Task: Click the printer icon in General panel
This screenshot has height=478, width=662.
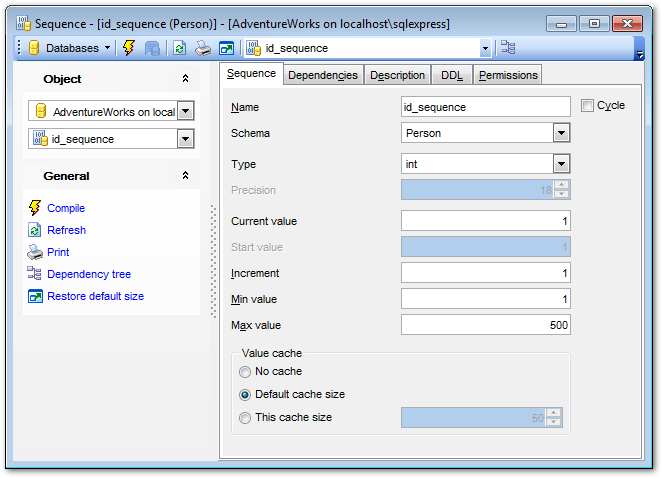Action: coord(35,252)
